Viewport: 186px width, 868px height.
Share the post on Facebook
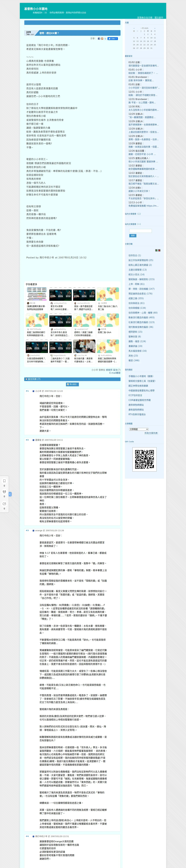pyautogui.click(x=99, y=38)
